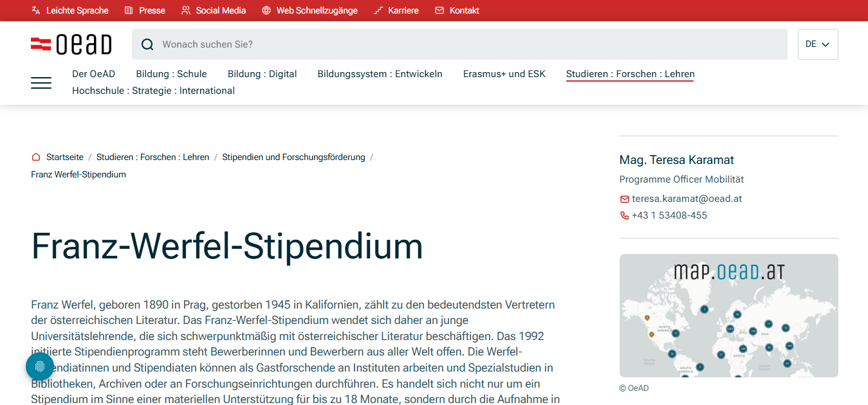Focus the 'Wonach suchen Sie?' search field

pyautogui.click(x=459, y=44)
